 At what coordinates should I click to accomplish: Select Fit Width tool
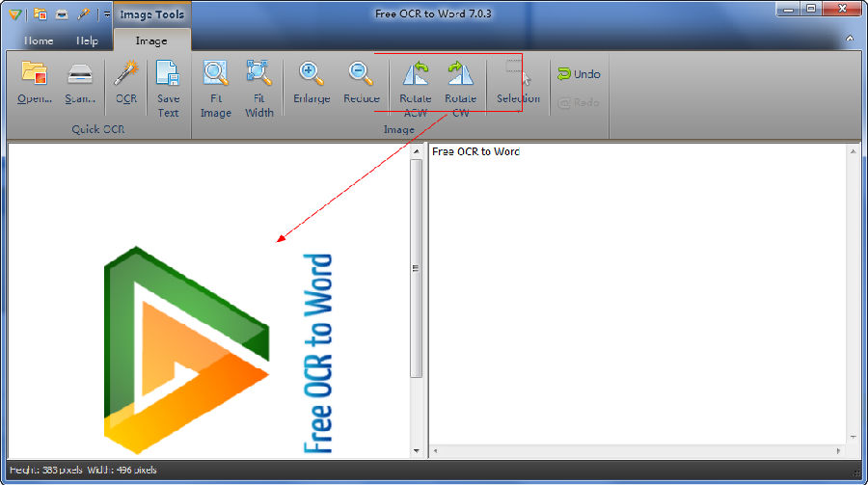coord(259,89)
